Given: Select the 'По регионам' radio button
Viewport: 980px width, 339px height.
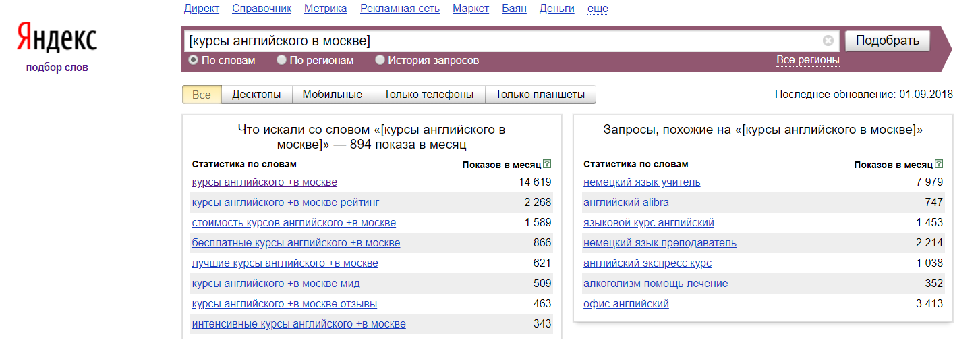Looking at the screenshot, I should point(281,60).
